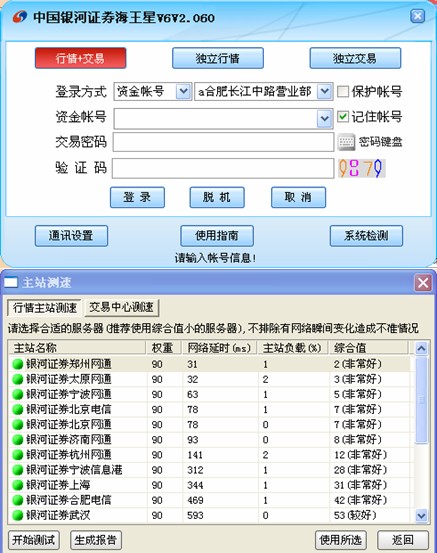The height and width of the screenshot is (553, 437).
Task: Enable the 保护帐号 checkbox
Action: click(343, 92)
